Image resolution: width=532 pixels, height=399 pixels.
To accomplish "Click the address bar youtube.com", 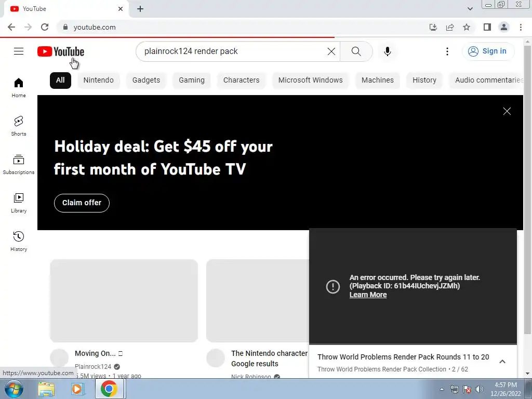I will [x=95, y=27].
